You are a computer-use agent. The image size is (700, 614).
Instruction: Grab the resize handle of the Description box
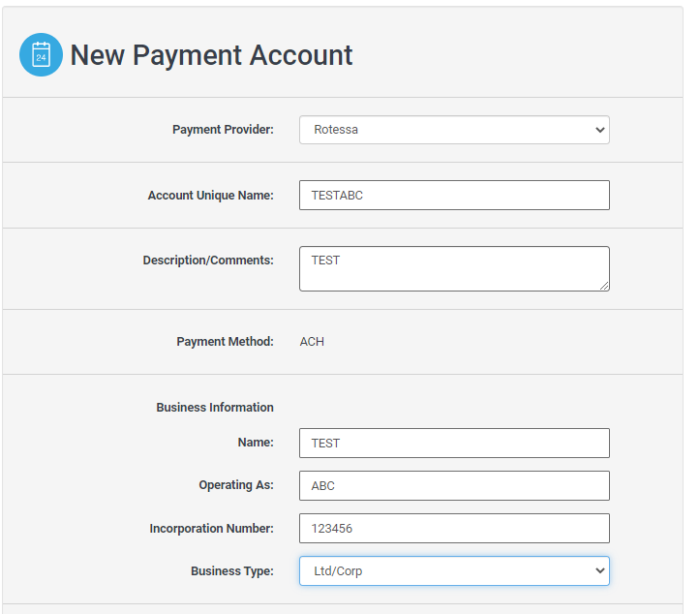(x=604, y=286)
